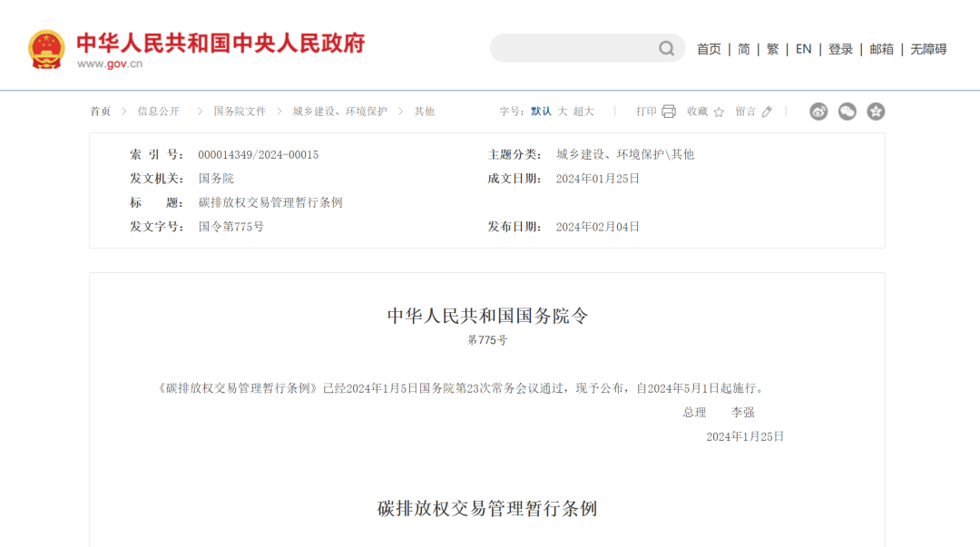Image resolution: width=980 pixels, height=547 pixels.
Task: Select the 超大 font size option
Action: click(x=583, y=112)
